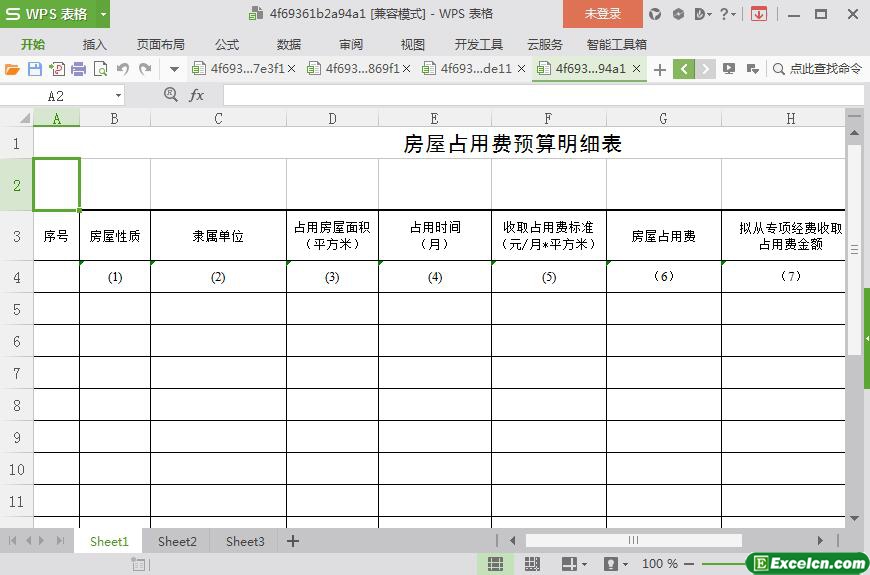Close the 4f693...7e3f1 document tab
The width and height of the screenshot is (870, 575).
[x=292, y=69]
